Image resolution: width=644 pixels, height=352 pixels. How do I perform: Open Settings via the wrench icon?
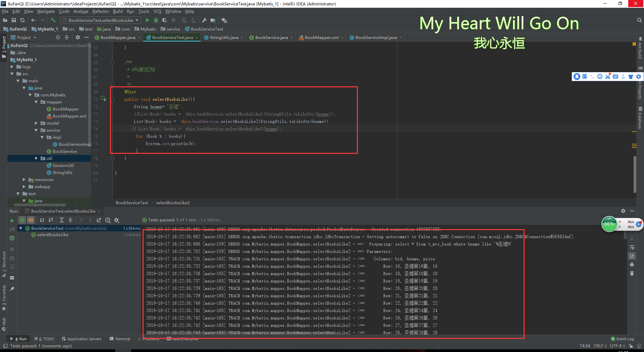tap(204, 20)
